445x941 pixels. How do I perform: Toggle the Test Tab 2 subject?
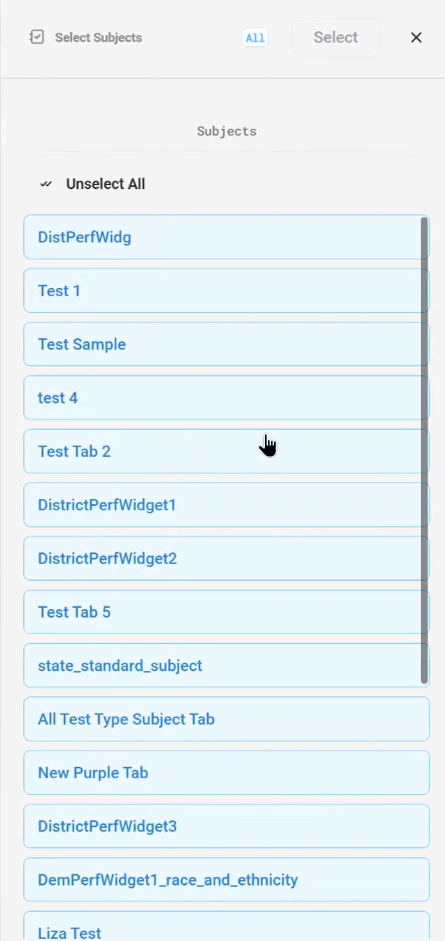pos(227,451)
